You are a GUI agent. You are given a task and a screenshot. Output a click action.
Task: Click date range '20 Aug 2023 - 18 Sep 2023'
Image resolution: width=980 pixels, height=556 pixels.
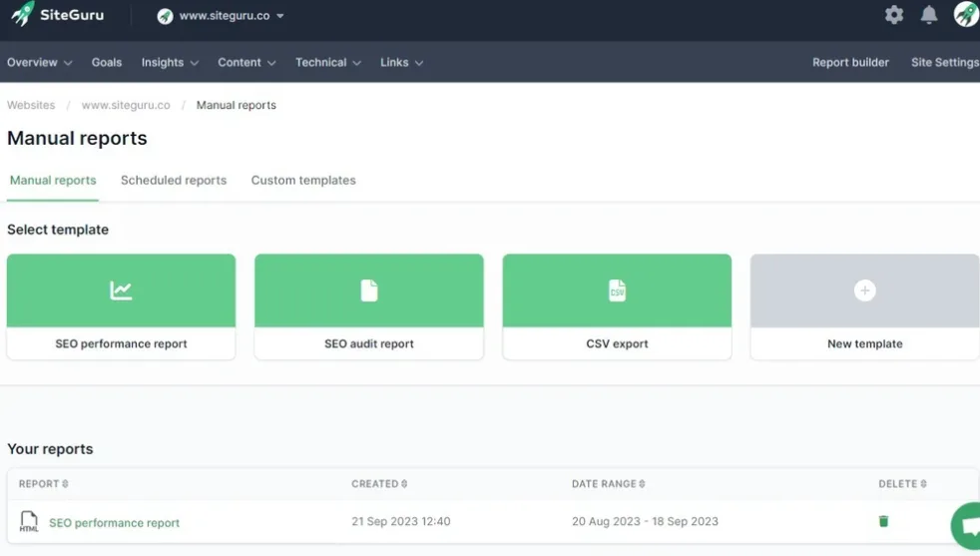click(645, 521)
